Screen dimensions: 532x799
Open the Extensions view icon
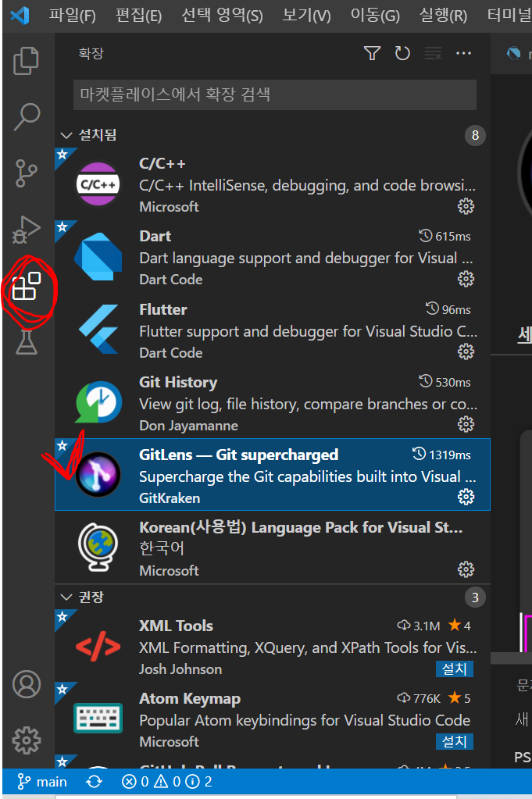point(26,286)
